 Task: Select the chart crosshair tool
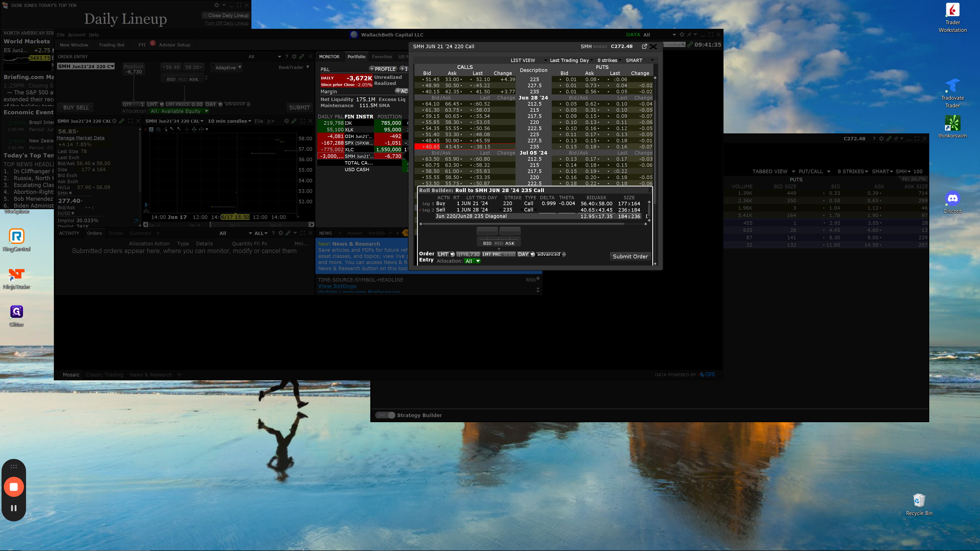click(186, 129)
